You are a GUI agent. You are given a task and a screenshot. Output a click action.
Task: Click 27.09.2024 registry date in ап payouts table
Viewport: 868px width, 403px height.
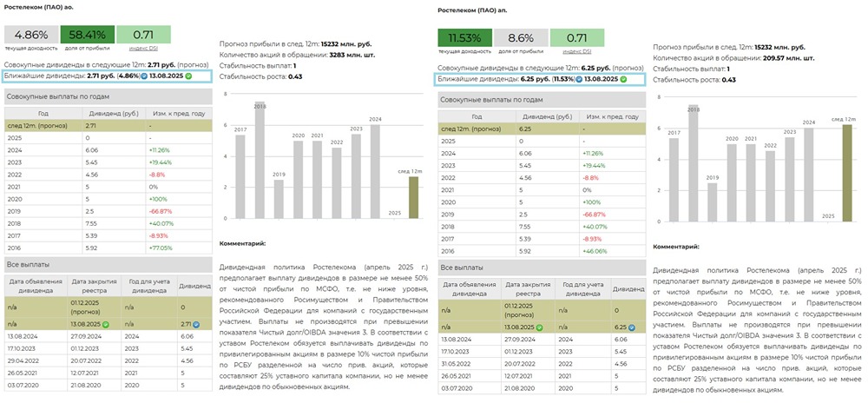519,339
